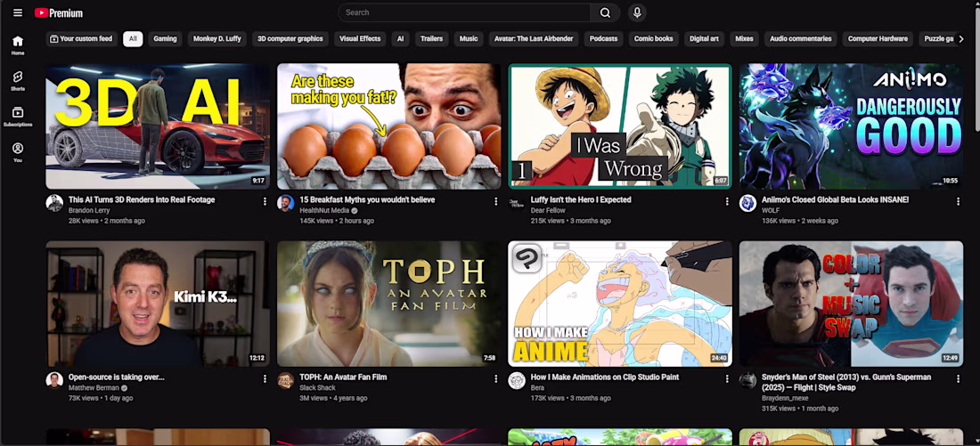980x446 pixels.
Task: Open the Color + Music Swap thumbnail
Action: (x=851, y=304)
